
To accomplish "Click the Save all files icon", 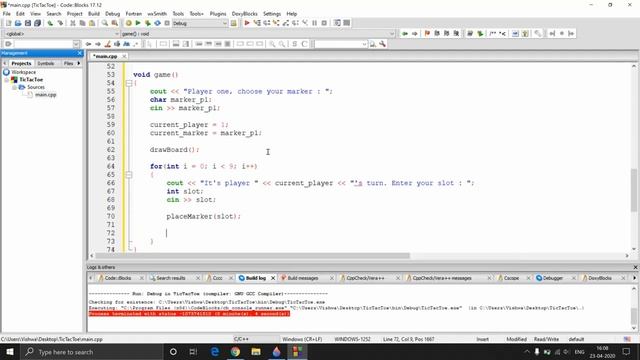I will coord(38,23).
